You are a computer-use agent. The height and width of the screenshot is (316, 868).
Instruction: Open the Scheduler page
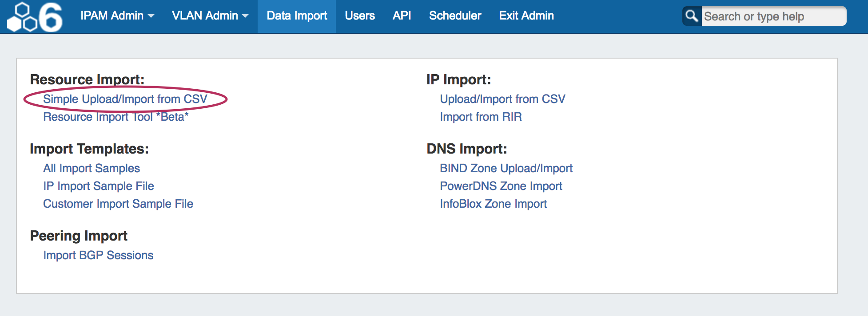[455, 16]
